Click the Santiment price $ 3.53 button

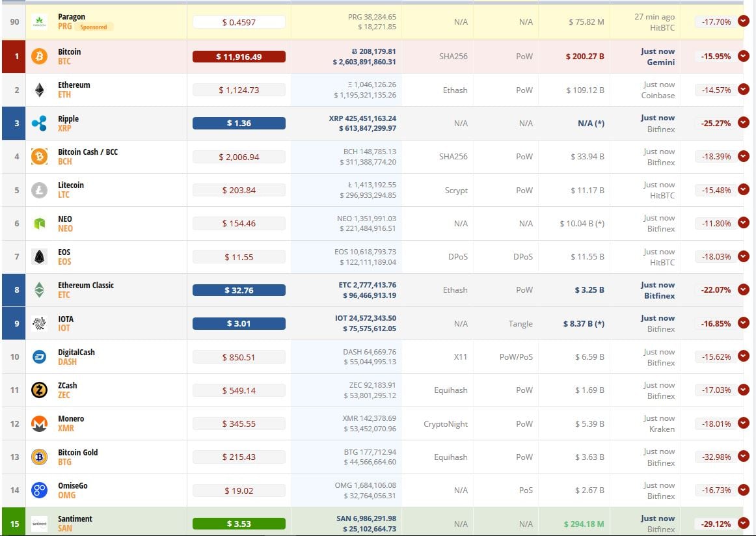point(239,524)
